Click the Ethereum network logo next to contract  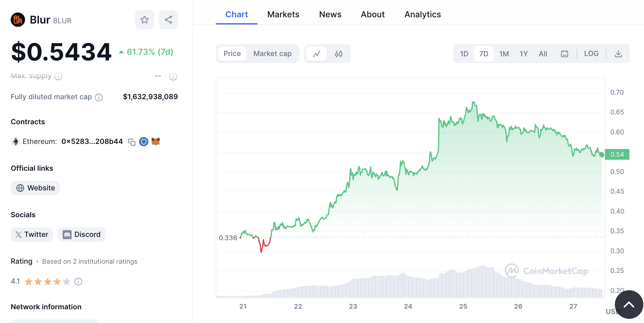(15, 141)
